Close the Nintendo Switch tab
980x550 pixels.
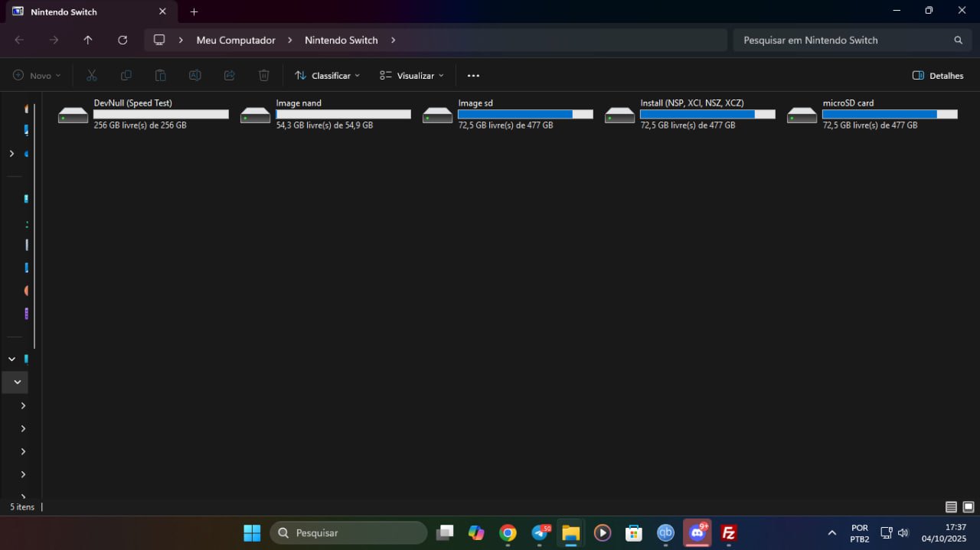(x=162, y=11)
